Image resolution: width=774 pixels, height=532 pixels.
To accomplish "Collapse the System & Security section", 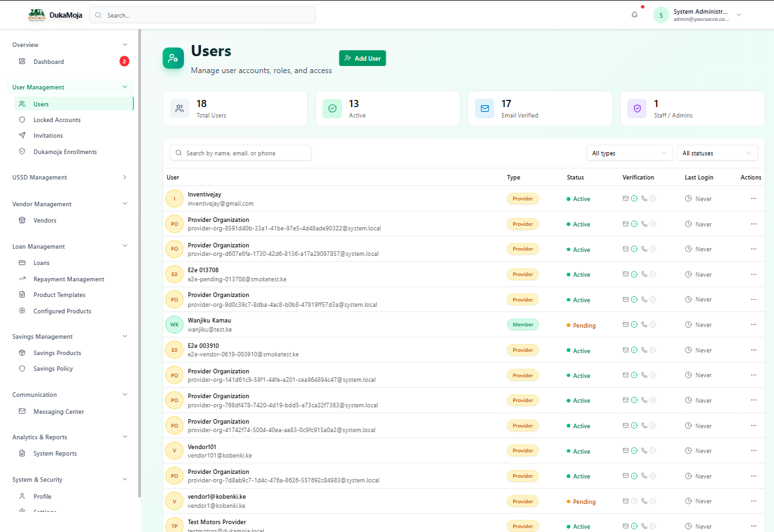I will [x=125, y=479].
